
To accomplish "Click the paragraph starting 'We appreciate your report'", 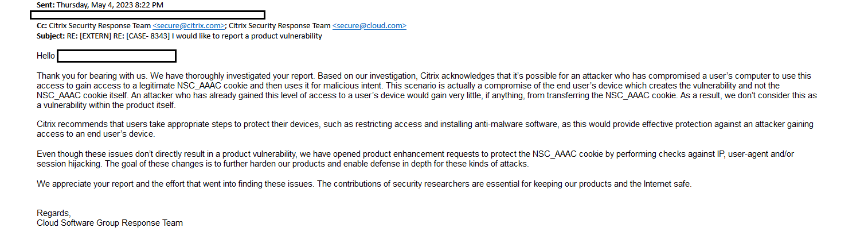I will point(364,184).
